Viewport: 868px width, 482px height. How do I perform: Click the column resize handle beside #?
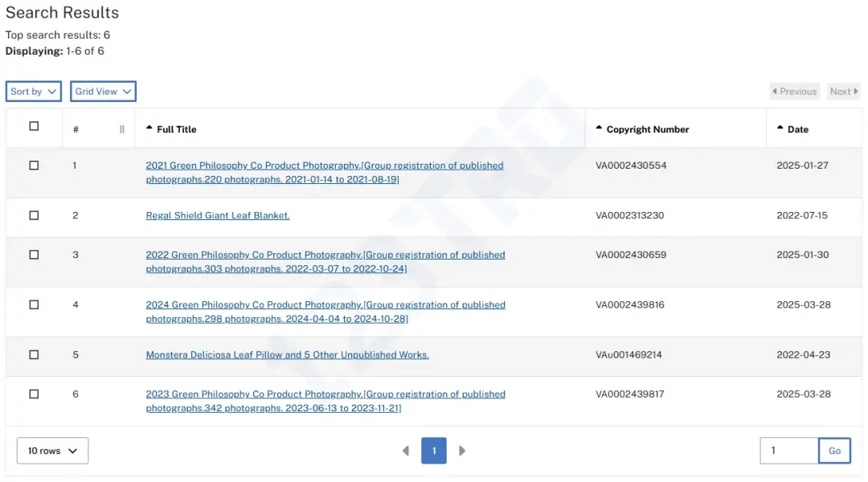coord(122,129)
